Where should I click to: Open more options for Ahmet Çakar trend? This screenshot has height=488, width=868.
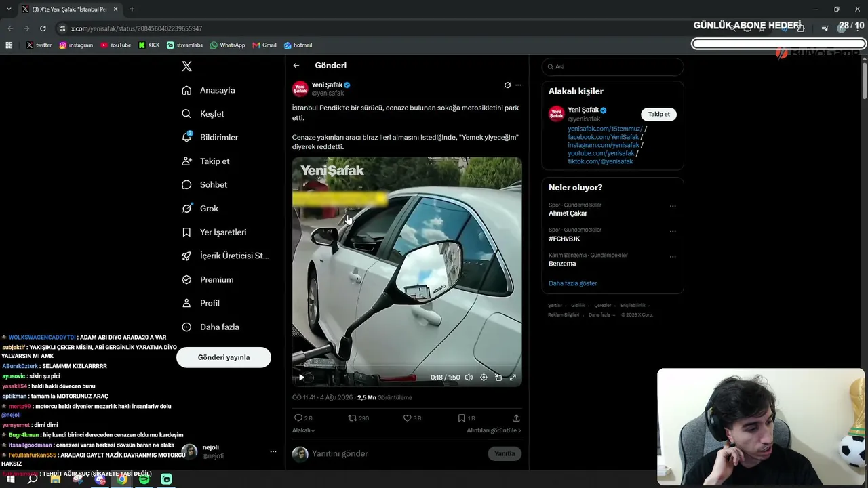(x=673, y=206)
